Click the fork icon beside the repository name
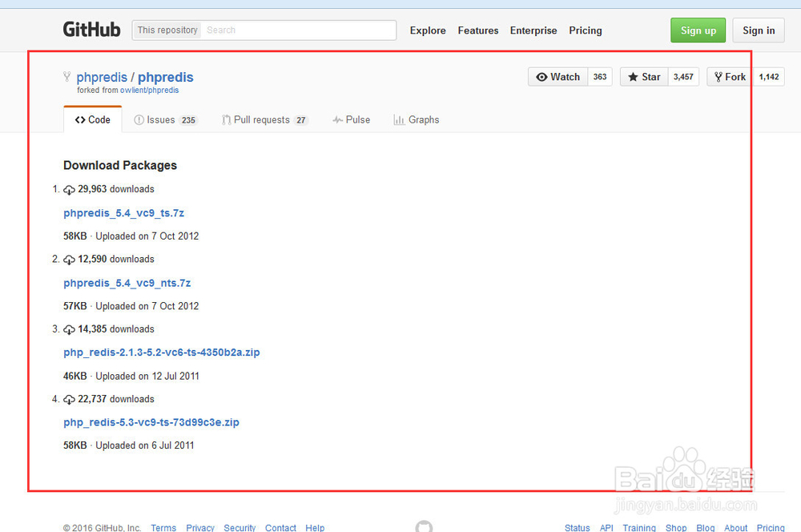The width and height of the screenshot is (801, 532). click(67, 77)
